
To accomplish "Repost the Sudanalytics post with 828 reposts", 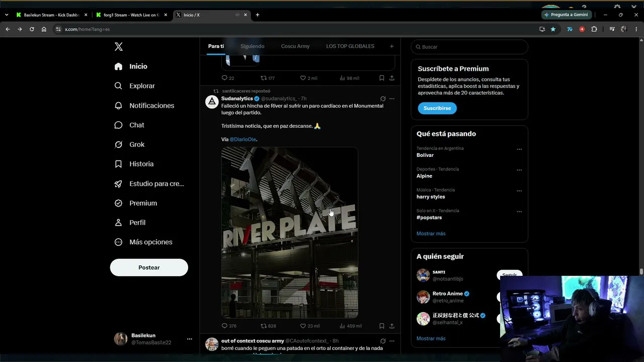I will pos(268,326).
